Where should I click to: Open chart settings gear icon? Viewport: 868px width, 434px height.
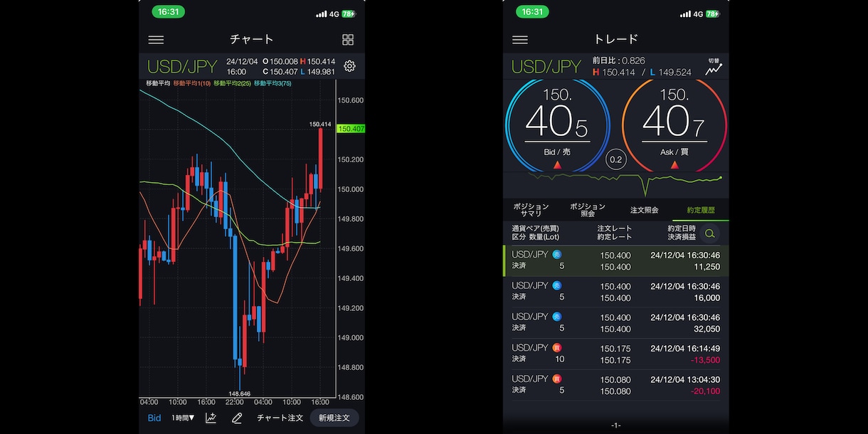click(x=349, y=66)
